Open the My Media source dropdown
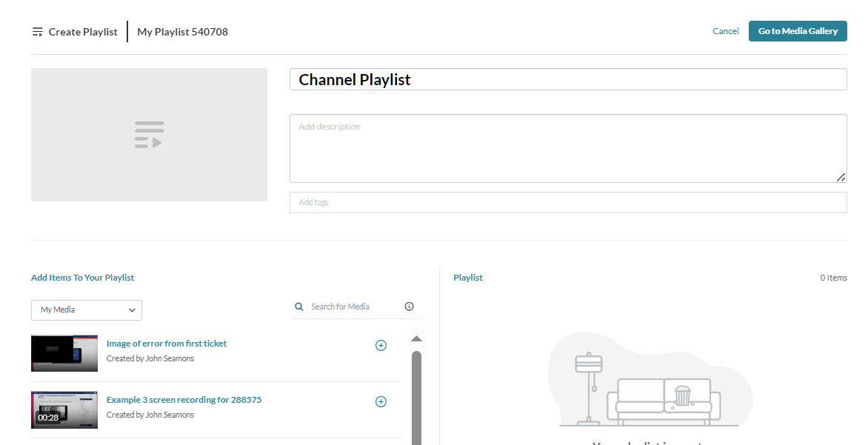This screenshot has height=445, width=868. 86,310
